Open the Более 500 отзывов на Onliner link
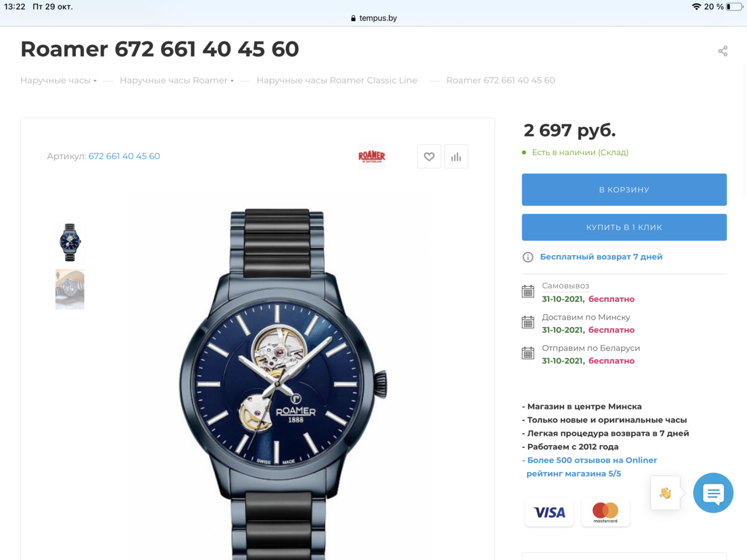 [x=592, y=460]
